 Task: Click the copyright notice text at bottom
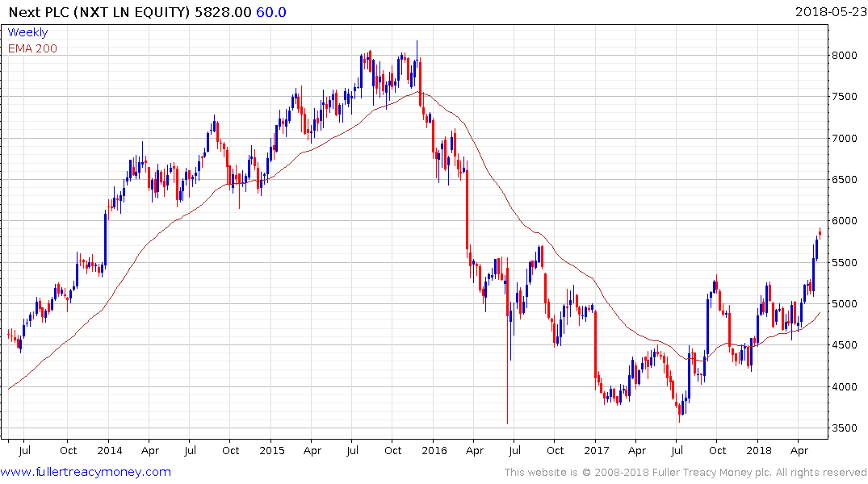tap(686, 473)
